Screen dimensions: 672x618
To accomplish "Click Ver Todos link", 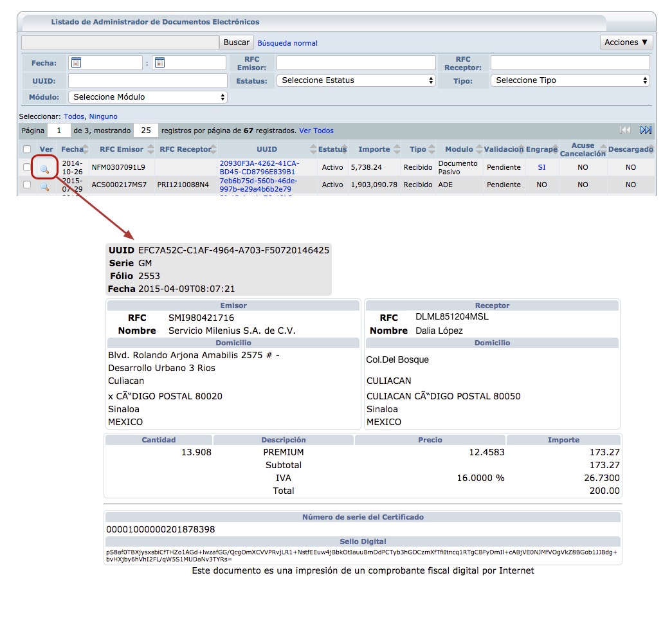I will (316, 131).
